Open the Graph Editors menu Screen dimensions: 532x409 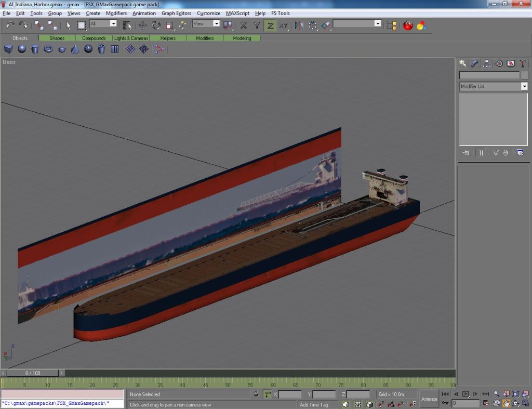pos(176,13)
